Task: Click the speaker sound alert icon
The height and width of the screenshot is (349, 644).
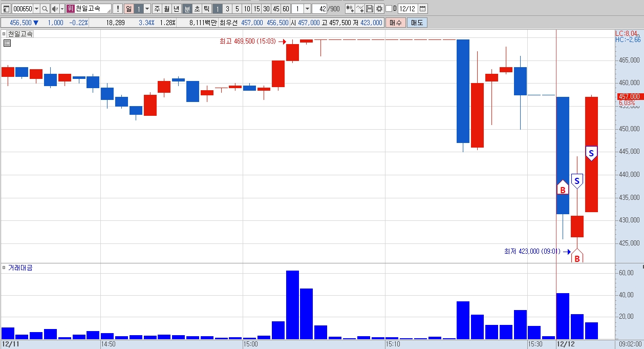Action: coord(55,9)
